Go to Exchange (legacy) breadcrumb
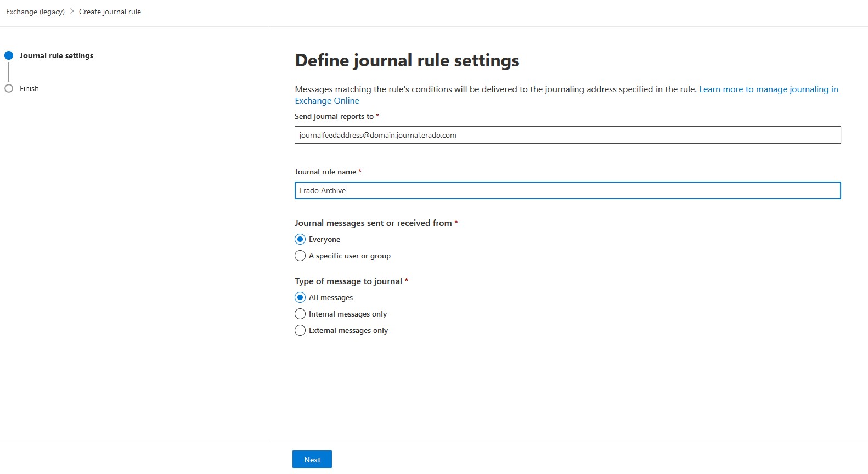868x474 pixels. click(35, 12)
